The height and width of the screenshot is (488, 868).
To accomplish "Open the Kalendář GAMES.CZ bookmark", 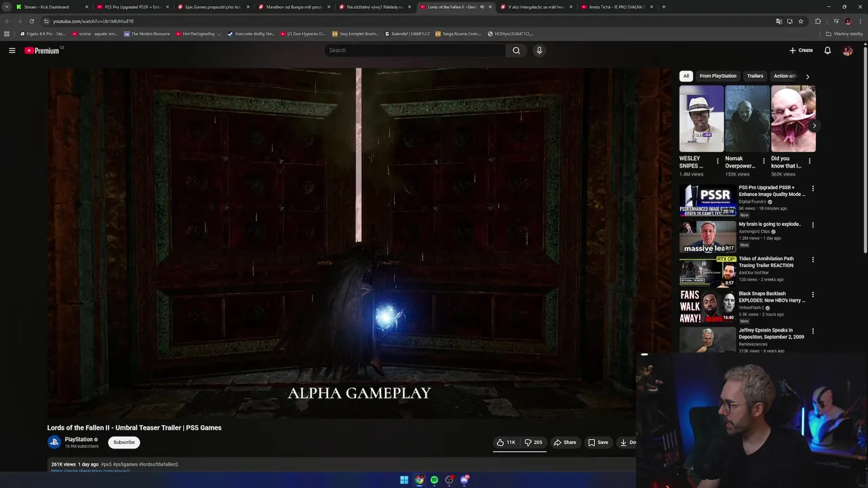I will coord(407,33).
